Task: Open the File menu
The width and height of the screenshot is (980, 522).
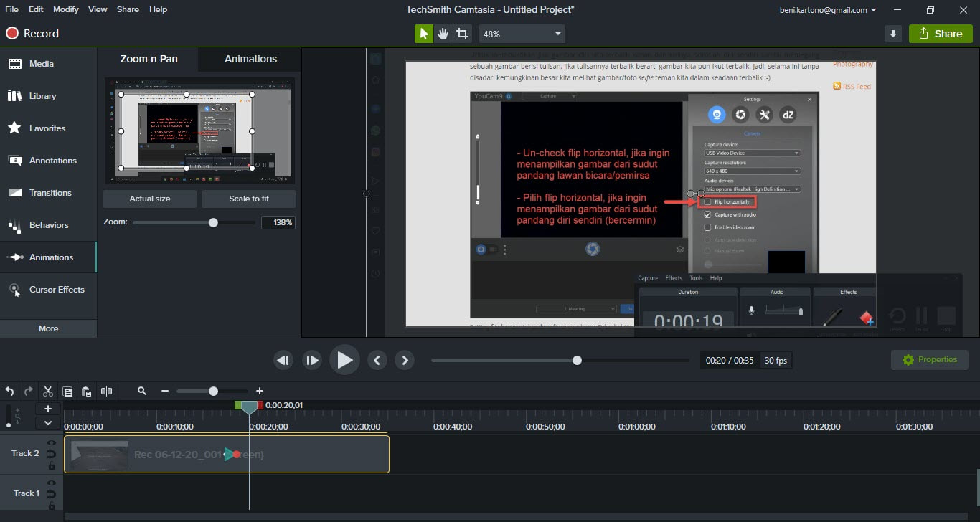Action: (x=12, y=9)
